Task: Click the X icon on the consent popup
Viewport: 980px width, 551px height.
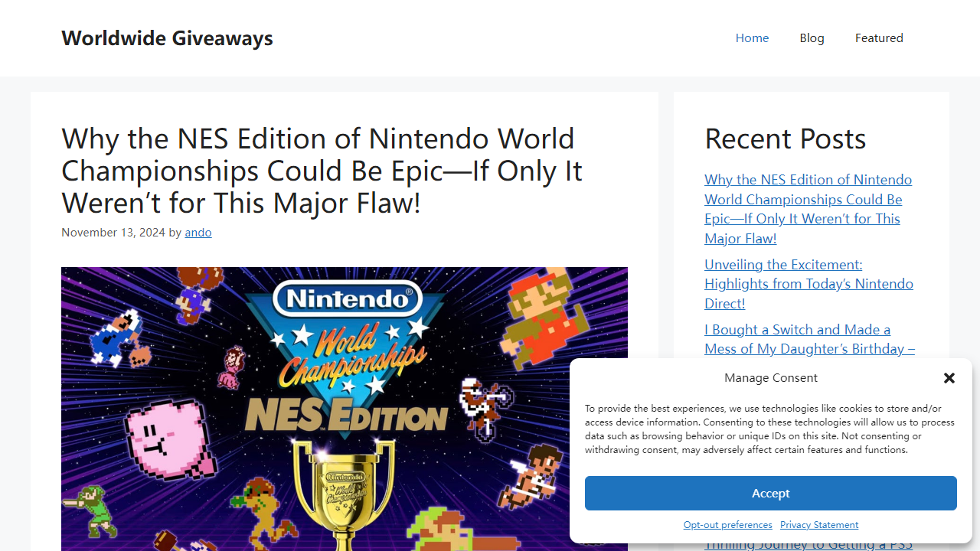Action: [949, 378]
